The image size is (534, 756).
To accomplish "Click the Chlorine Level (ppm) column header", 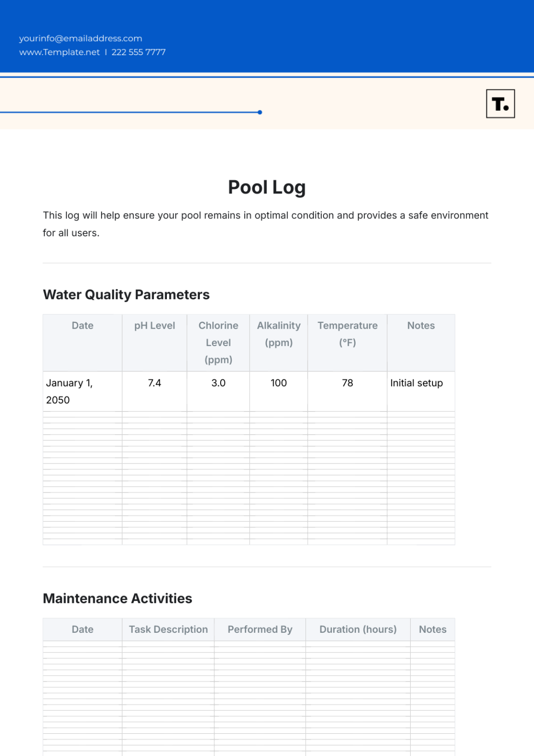I will 218,342.
